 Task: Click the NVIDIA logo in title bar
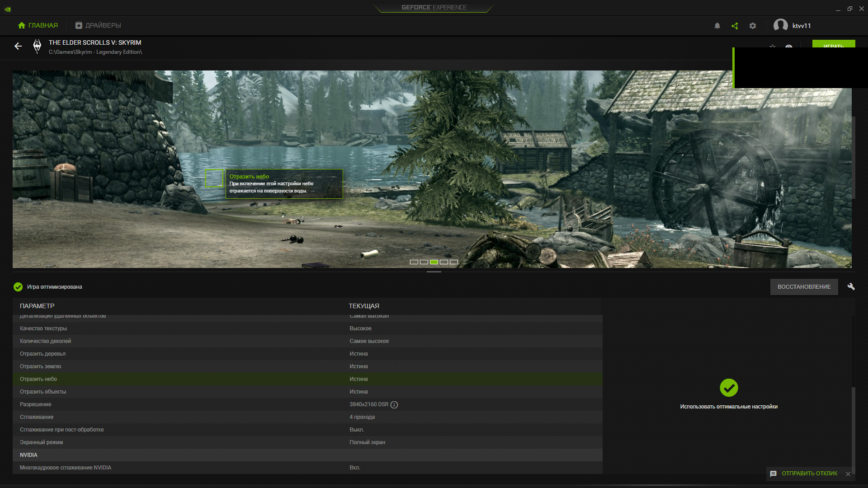(x=8, y=9)
